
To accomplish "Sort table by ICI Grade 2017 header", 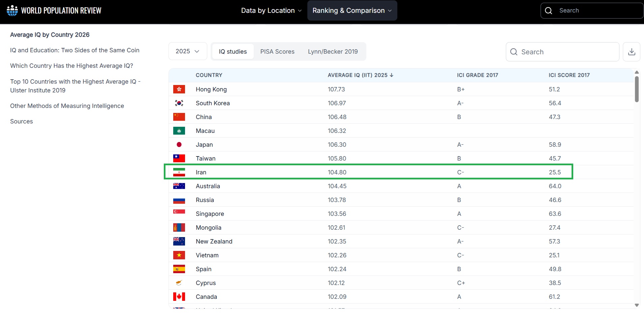I will [x=478, y=75].
